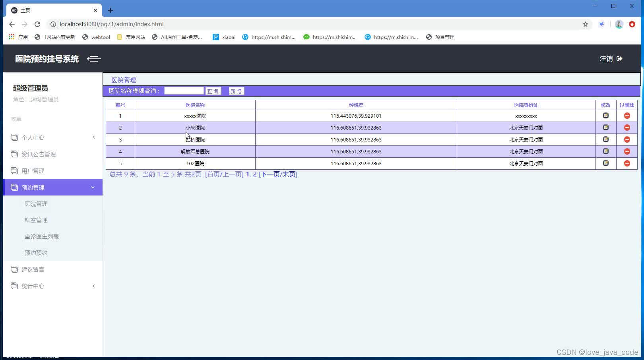The height and width of the screenshot is (360, 644).
Task: Select the 预约预约 submenu item
Action: point(36,253)
